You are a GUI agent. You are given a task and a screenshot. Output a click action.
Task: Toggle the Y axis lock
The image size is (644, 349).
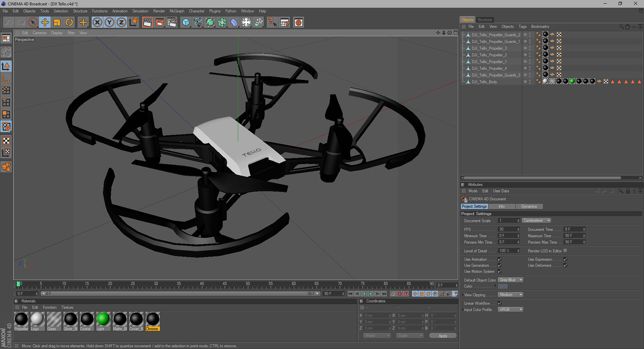click(109, 22)
